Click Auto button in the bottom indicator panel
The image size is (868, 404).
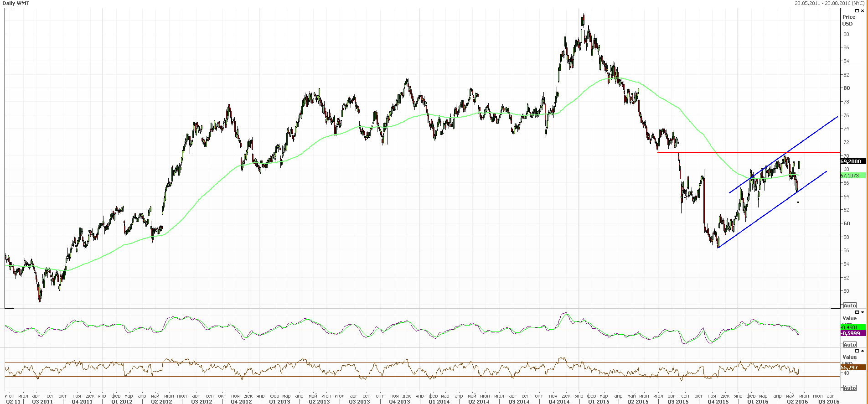point(850,388)
